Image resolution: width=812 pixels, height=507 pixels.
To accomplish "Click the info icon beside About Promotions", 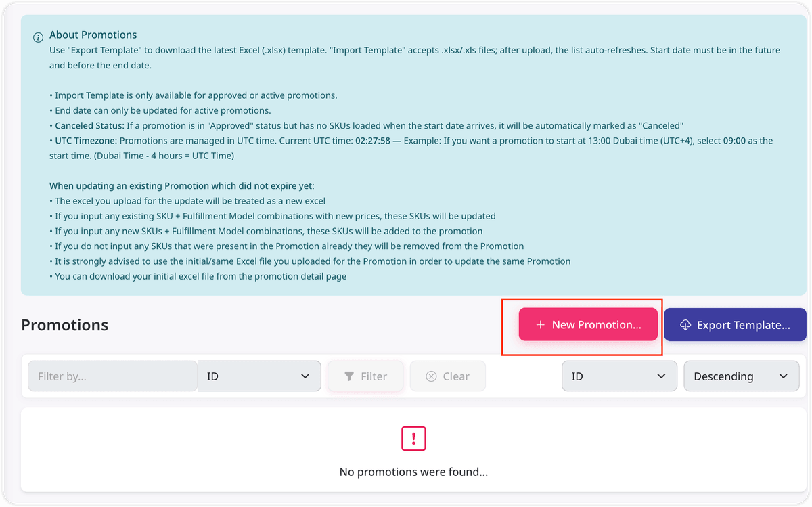I will [x=39, y=38].
